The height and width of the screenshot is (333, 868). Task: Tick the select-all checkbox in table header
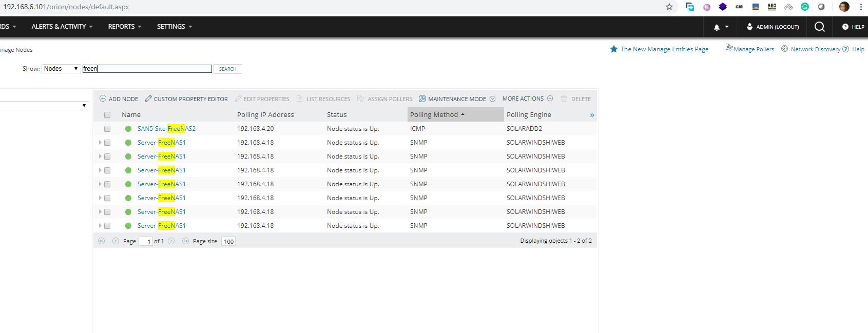pos(107,115)
